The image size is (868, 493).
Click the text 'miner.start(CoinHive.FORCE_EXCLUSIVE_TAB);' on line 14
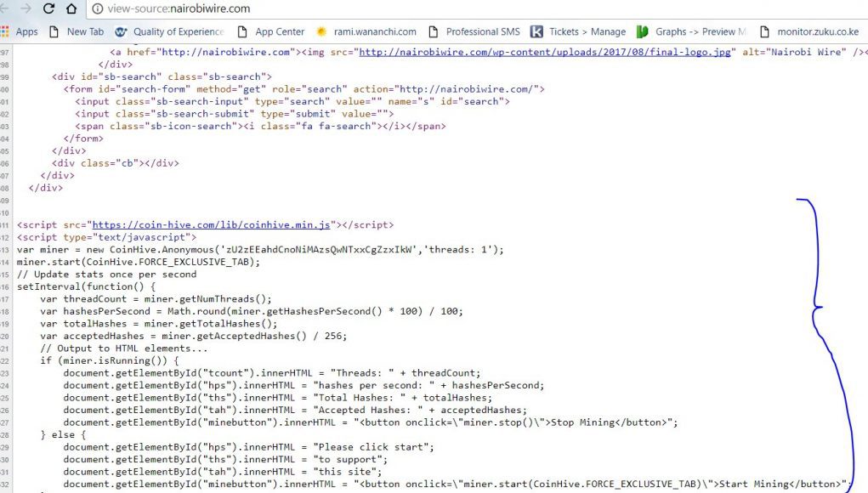point(139,262)
